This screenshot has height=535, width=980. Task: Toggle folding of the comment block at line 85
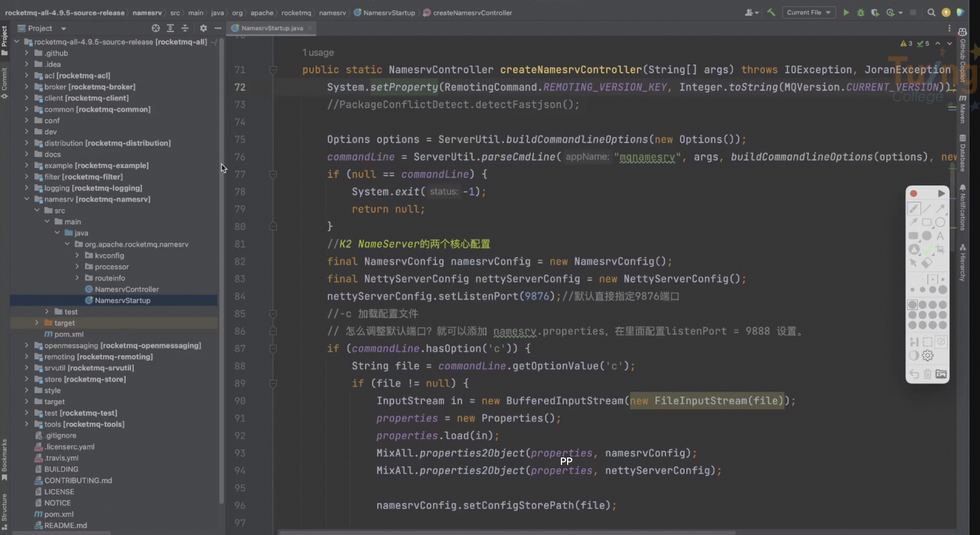(x=273, y=314)
